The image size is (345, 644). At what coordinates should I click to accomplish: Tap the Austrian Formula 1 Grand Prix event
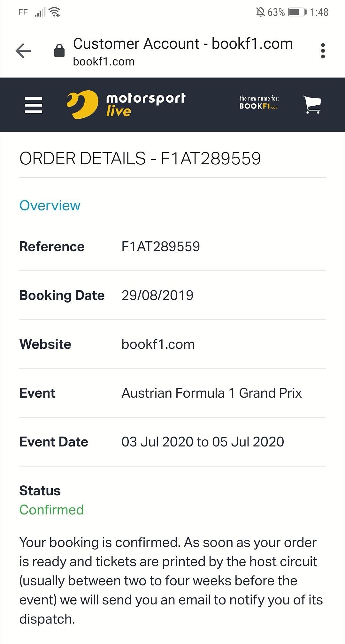pyautogui.click(x=211, y=393)
